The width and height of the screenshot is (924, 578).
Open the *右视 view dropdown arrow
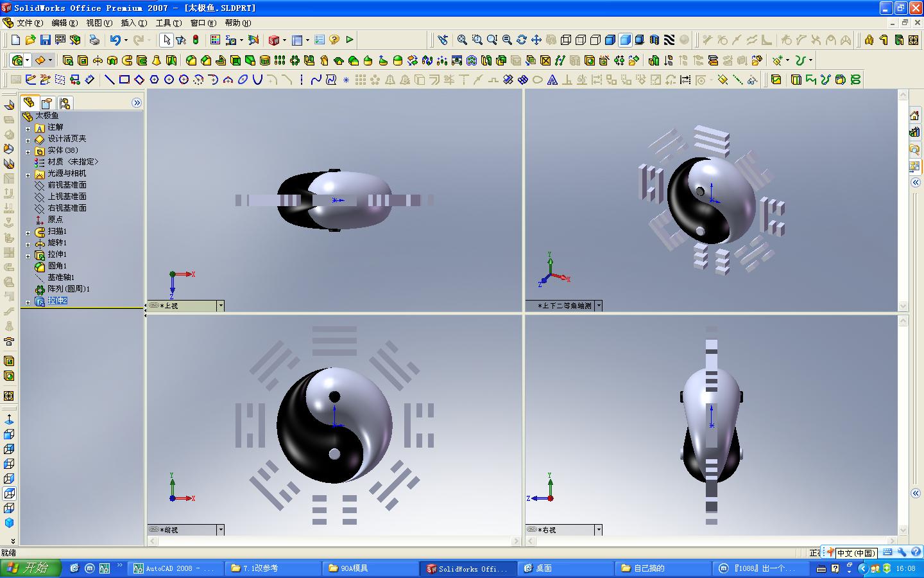(598, 530)
